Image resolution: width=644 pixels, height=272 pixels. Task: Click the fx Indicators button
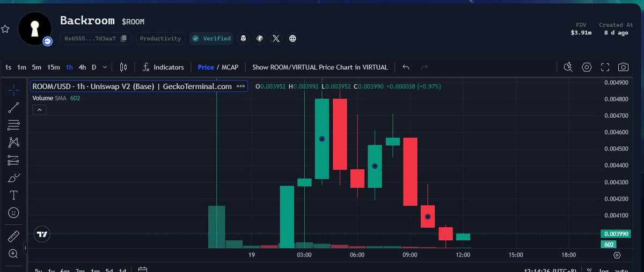click(x=163, y=67)
